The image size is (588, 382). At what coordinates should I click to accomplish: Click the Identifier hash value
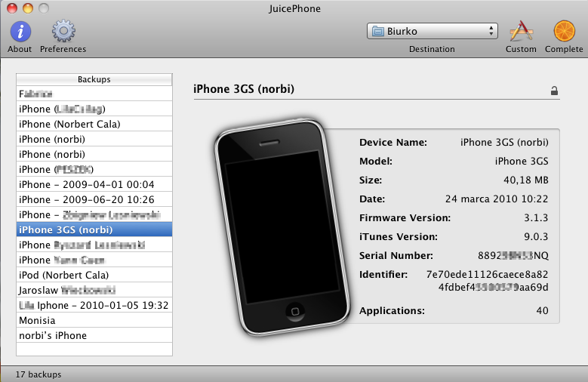click(x=487, y=281)
